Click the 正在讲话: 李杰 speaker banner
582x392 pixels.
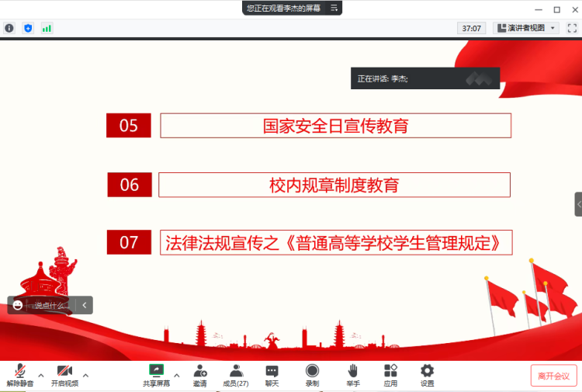pyautogui.click(x=425, y=78)
